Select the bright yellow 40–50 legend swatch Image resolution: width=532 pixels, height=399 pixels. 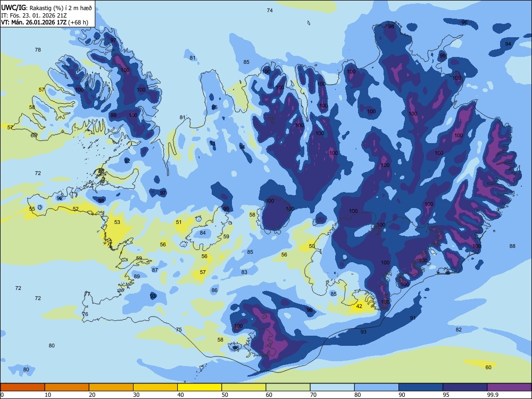coord(199,387)
